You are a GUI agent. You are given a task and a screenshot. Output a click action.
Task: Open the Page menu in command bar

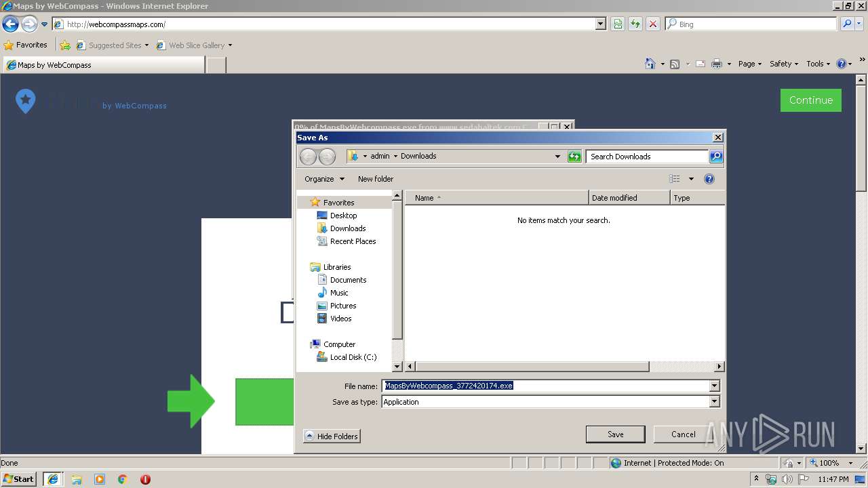[x=750, y=64]
